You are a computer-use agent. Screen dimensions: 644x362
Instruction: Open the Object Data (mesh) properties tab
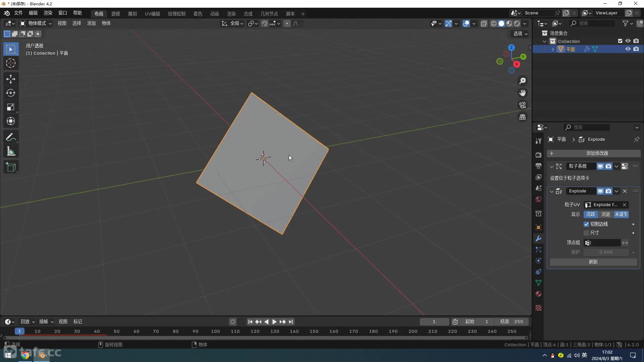538,283
